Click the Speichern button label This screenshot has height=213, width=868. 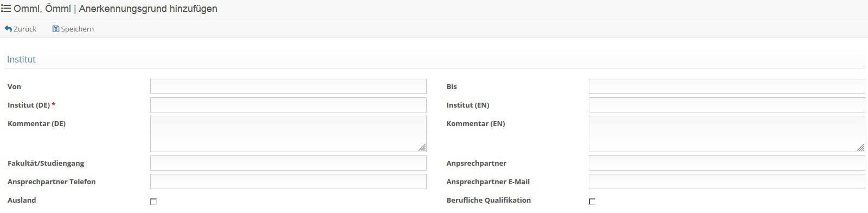tap(78, 29)
